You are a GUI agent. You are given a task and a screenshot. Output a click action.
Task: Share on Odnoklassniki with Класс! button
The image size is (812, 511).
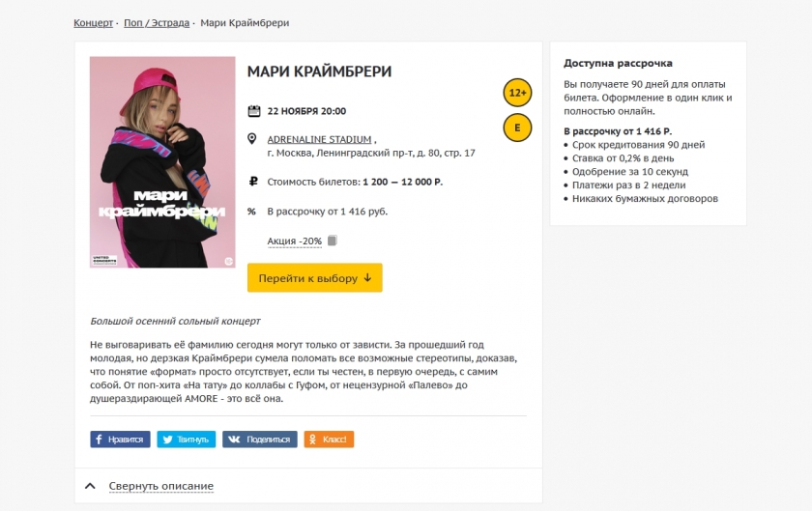click(329, 440)
